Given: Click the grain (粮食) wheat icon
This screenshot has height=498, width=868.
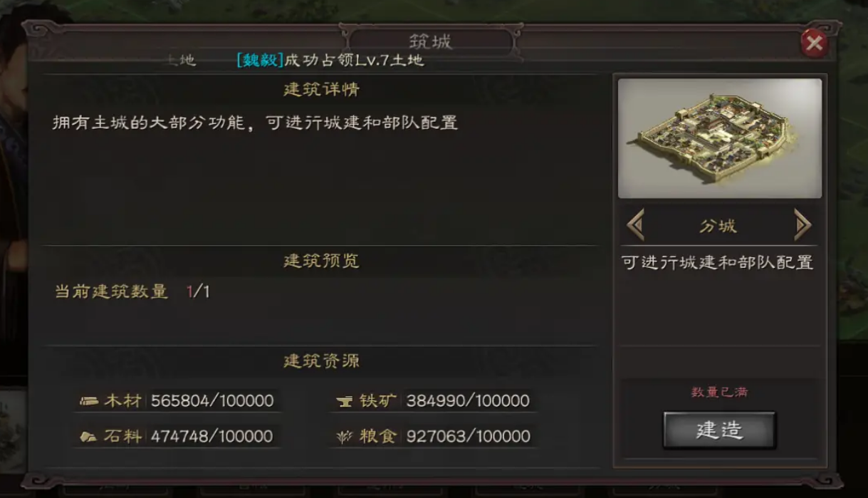Looking at the screenshot, I should 345,437.
